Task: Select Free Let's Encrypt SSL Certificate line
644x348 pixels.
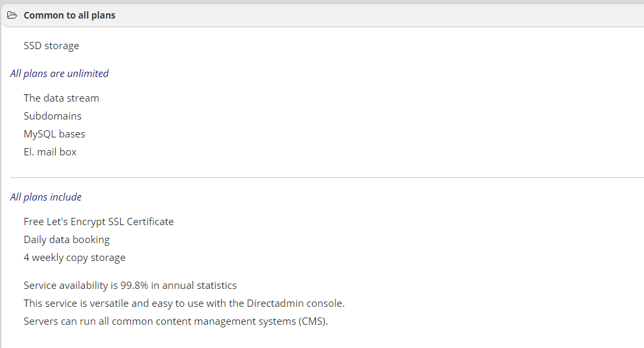Action: (98, 222)
